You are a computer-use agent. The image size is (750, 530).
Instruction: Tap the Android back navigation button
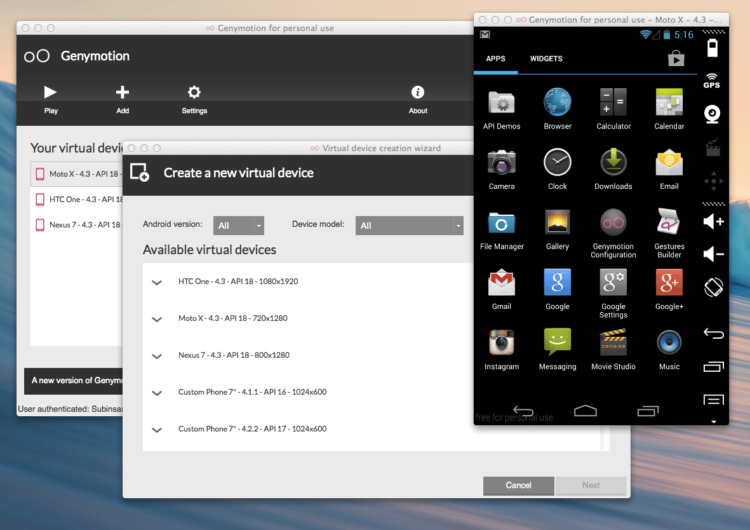(523, 410)
